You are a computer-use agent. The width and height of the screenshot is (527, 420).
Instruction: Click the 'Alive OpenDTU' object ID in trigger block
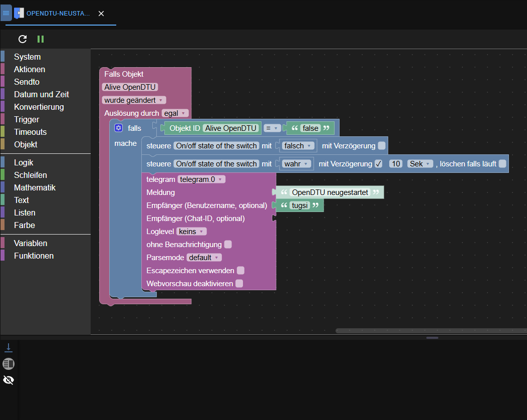coord(130,87)
